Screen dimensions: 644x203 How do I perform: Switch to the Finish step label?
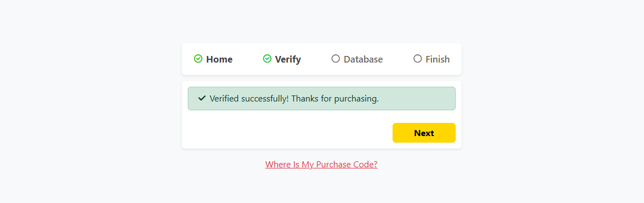coord(438,59)
